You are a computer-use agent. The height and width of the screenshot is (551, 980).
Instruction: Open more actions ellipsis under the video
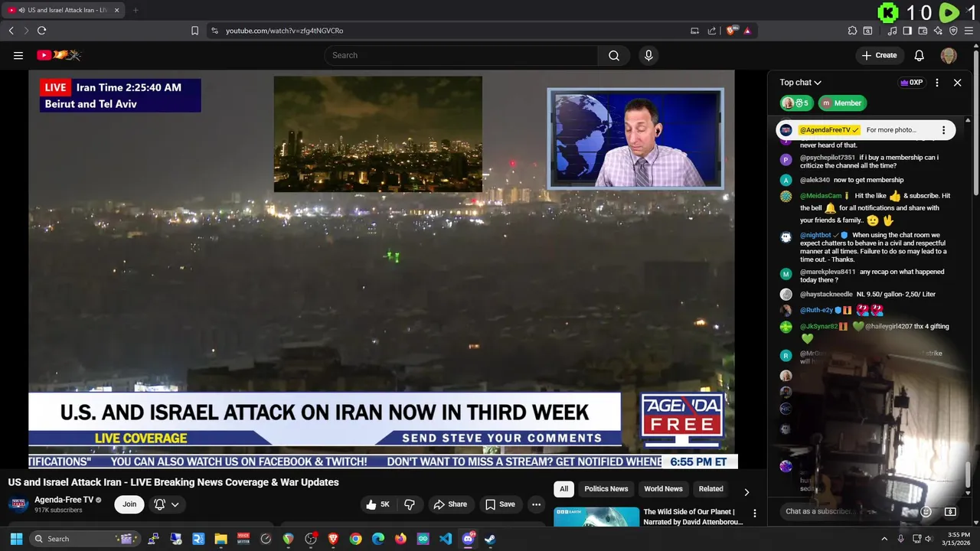[x=537, y=504]
